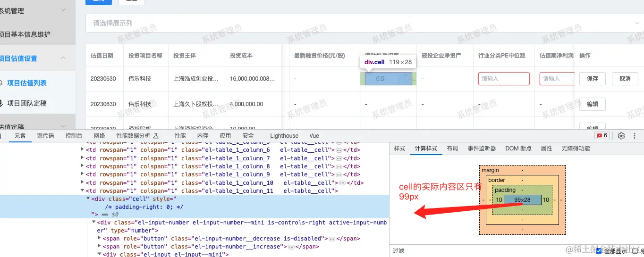This screenshot has width=644, height=257.
Task: Click the 请输入 input under 估值期净利润
Action: [x=557, y=79]
